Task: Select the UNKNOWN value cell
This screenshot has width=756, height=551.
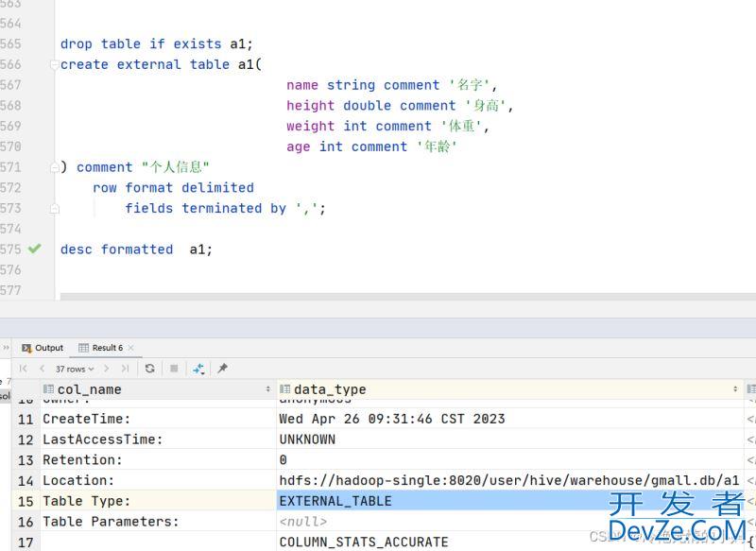Action: tap(510, 439)
